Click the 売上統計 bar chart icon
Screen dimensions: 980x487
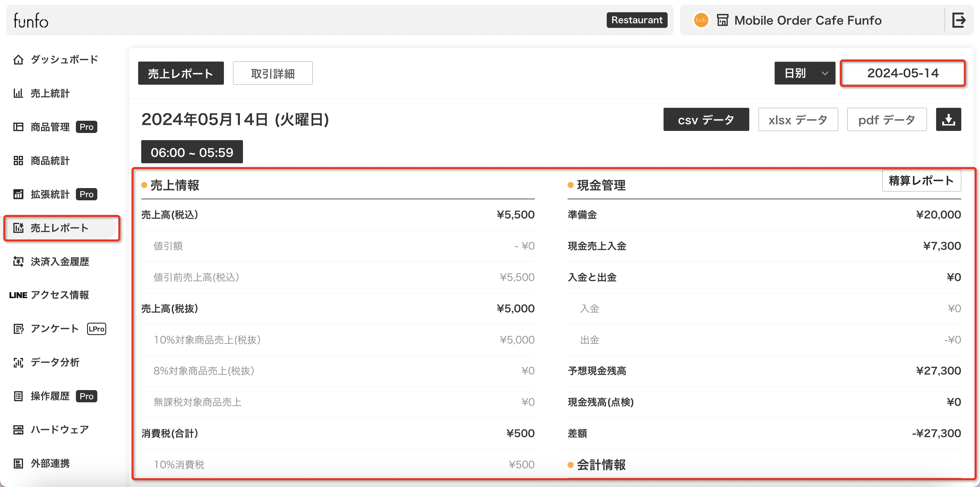pos(18,93)
